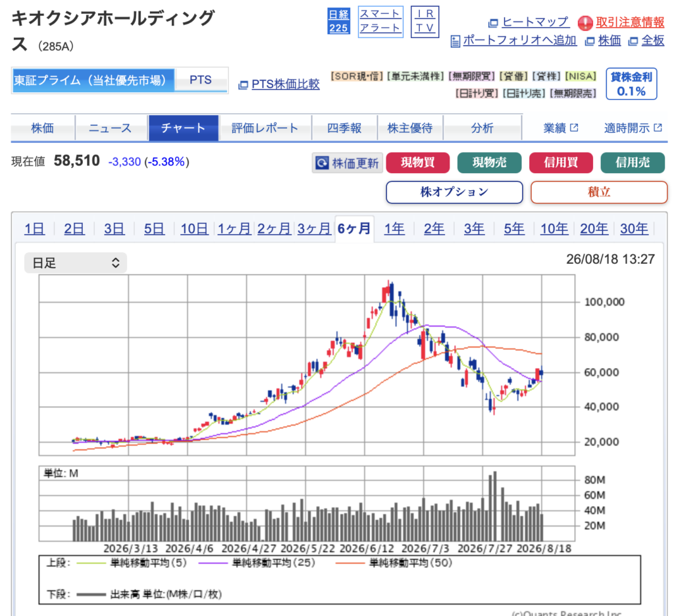Open the PTS株価比較 link
The height and width of the screenshot is (616, 674).
point(286,84)
